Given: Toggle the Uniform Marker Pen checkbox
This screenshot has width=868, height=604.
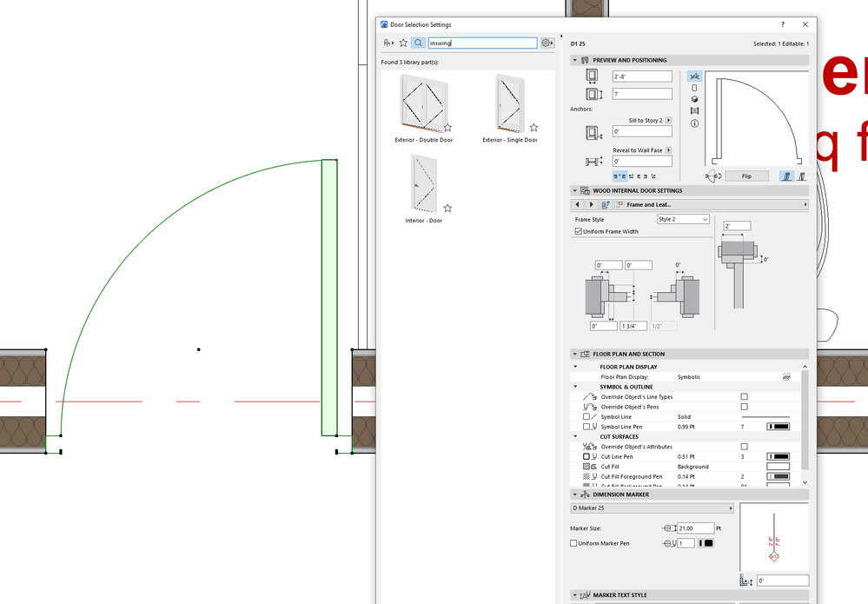Looking at the screenshot, I should [x=573, y=543].
